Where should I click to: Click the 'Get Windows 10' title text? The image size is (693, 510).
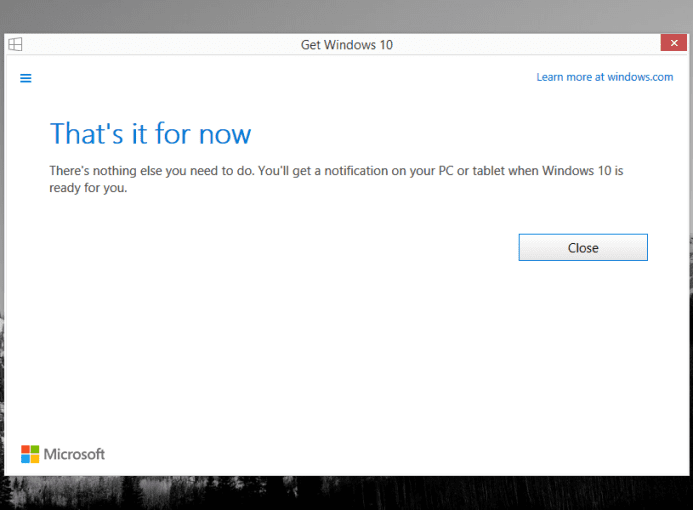pos(346,45)
